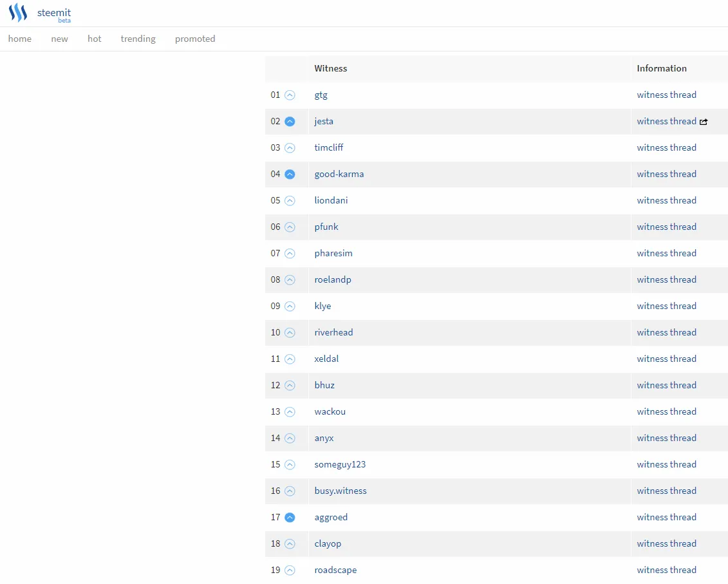This screenshot has width=728, height=584.
Task: Upvote witness roadscape
Action: tap(290, 570)
